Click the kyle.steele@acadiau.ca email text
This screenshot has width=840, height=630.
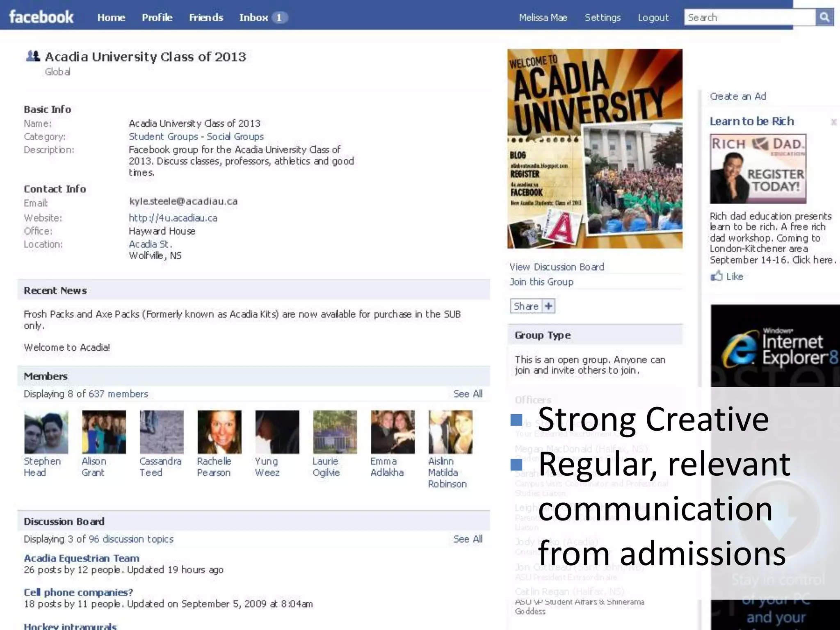tap(183, 201)
